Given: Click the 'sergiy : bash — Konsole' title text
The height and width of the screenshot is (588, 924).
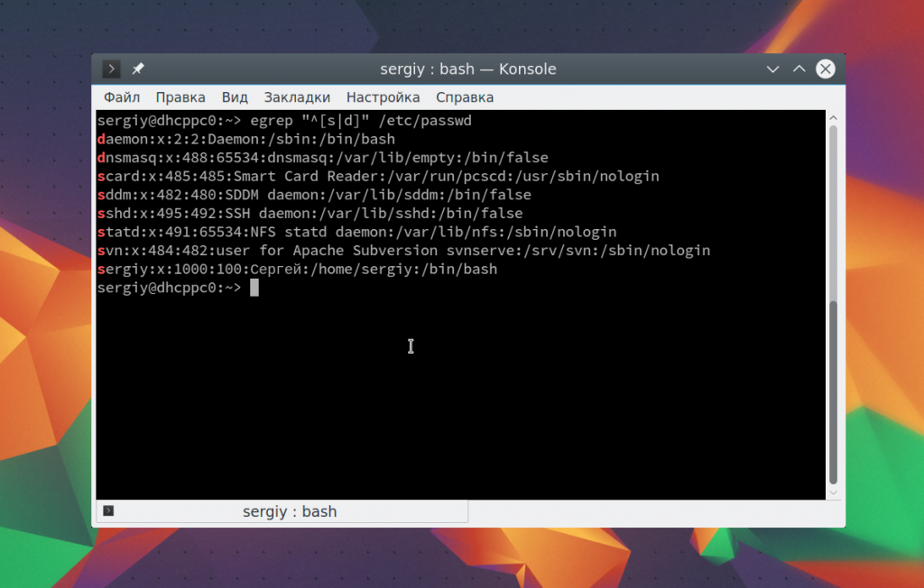Looking at the screenshot, I should [x=468, y=69].
